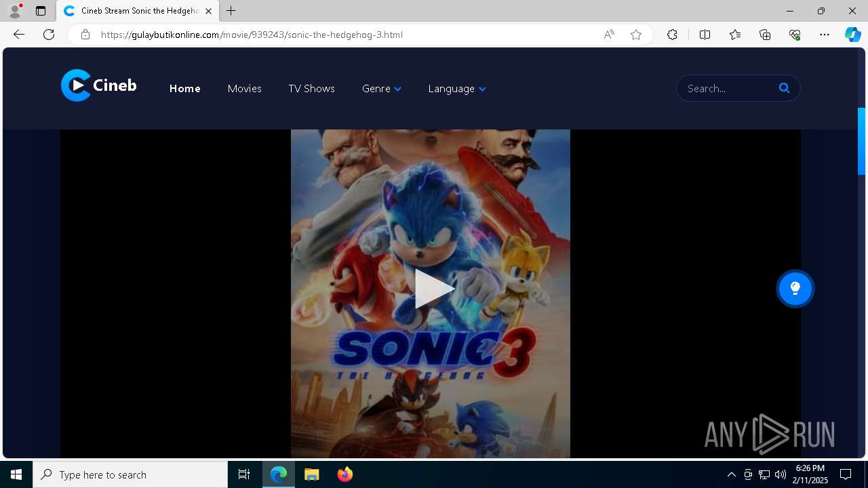Open TV Shows section
The height and width of the screenshot is (488, 868).
point(311,89)
